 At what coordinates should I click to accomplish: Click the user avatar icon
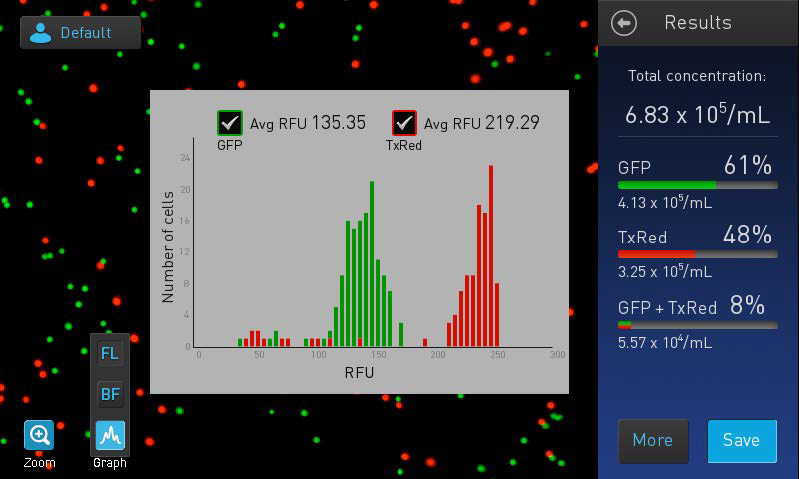[x=40, y=33]
